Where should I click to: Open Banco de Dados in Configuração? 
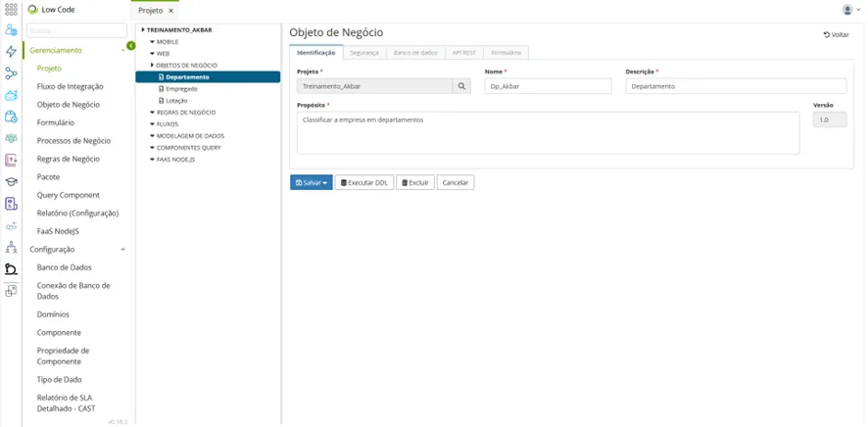click(x=65, y=267)
